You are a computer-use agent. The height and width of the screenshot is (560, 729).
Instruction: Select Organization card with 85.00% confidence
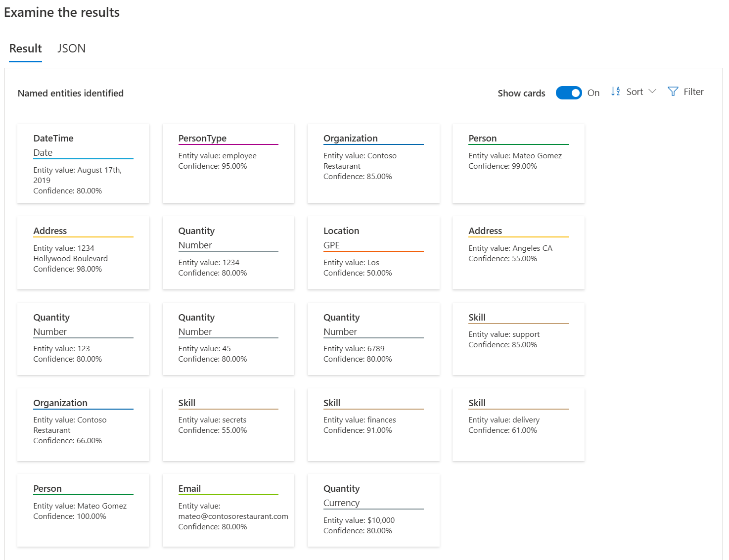(x=373, y=163)
